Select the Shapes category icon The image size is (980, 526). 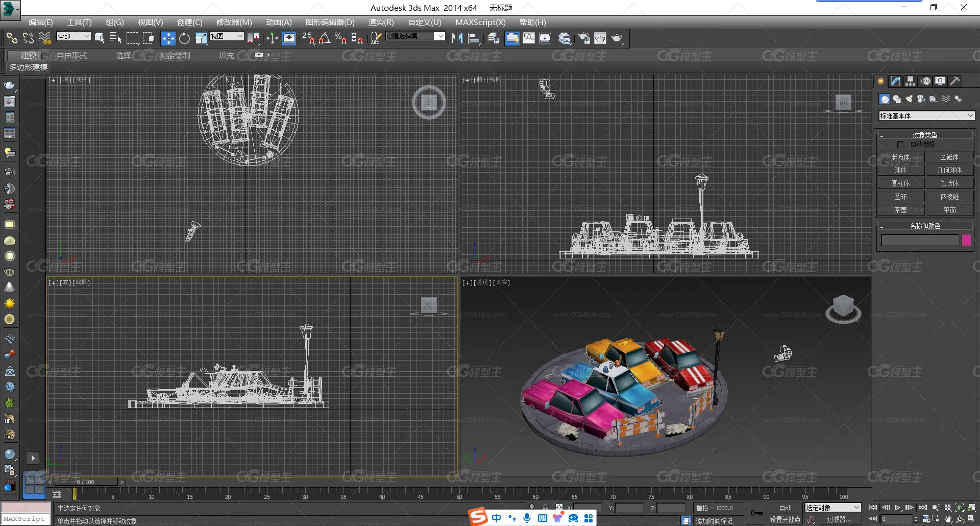(x=897, y=99)
